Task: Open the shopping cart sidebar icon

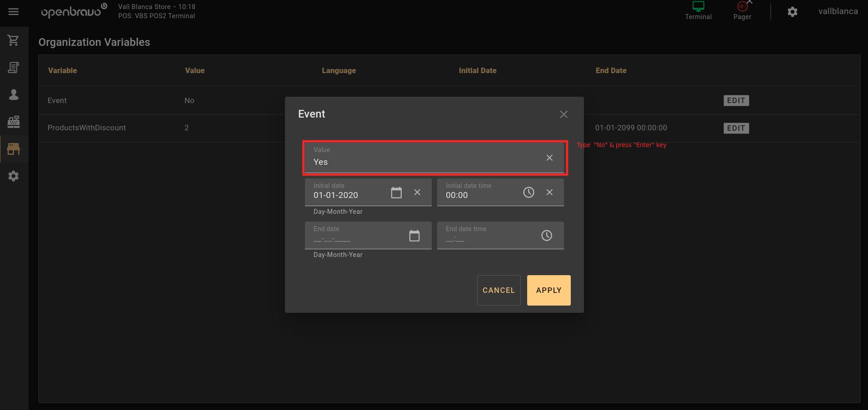Action: click(x=14, y=40)
